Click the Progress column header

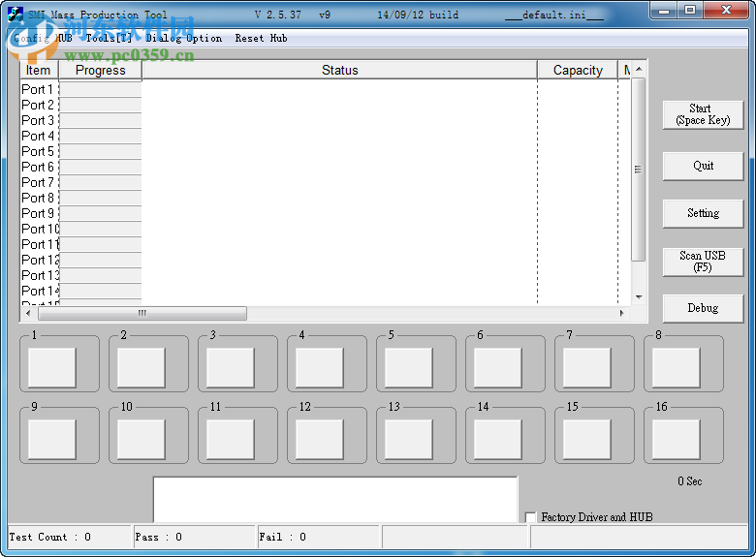100,70
